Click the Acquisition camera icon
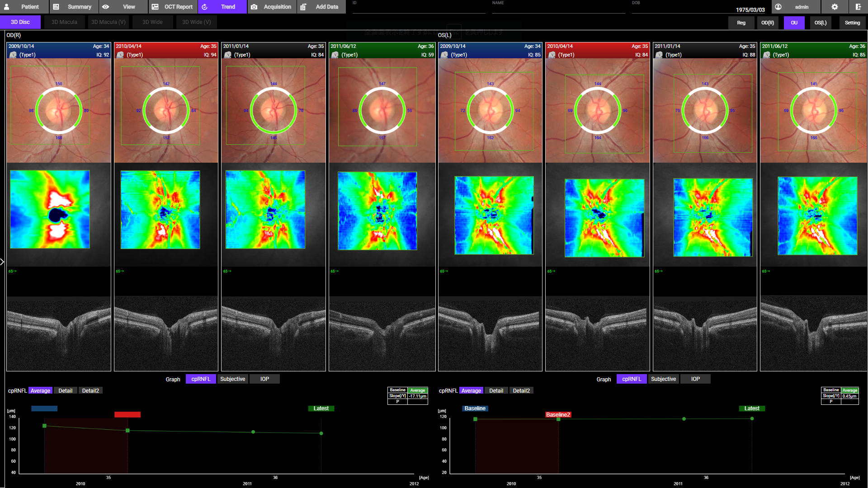Image resolution: width=868 pixels, height=488 pixels. 254,7
